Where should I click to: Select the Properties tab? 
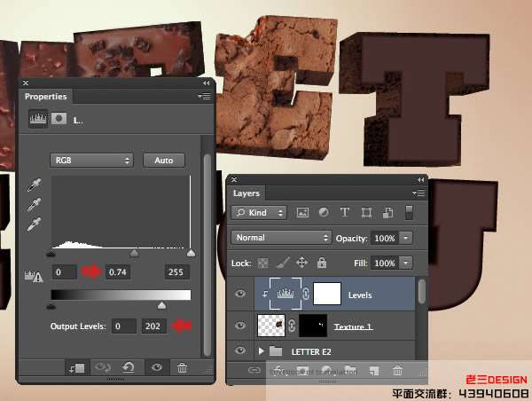click(x=46, y=97)
